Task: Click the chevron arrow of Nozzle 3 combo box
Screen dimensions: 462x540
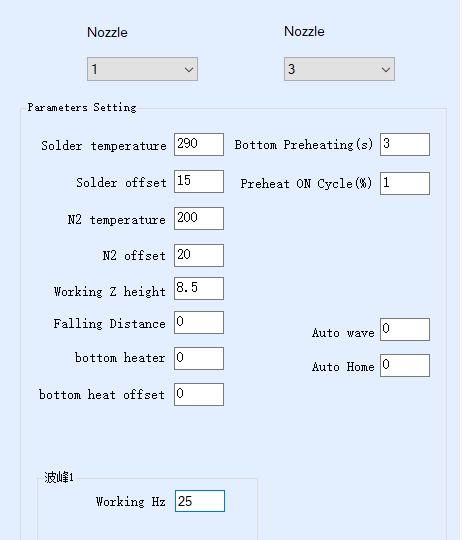Action: pos(386,70)
